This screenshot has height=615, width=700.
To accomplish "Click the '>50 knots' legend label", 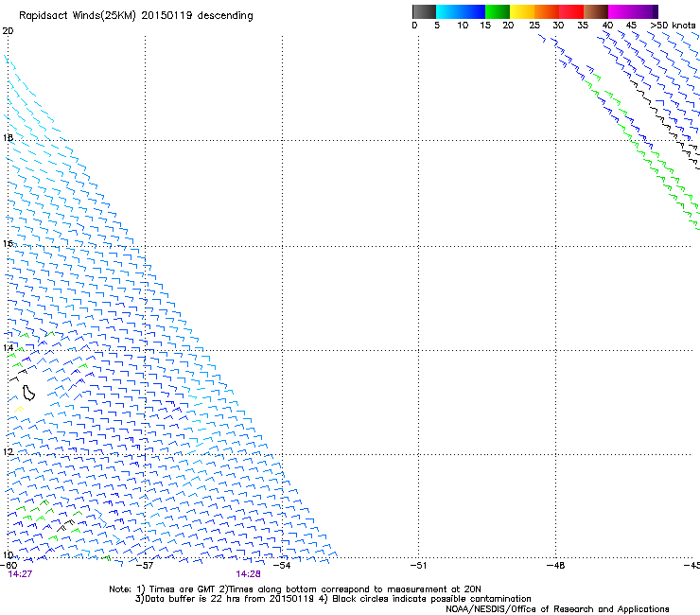I will click(x=673, y=26).
